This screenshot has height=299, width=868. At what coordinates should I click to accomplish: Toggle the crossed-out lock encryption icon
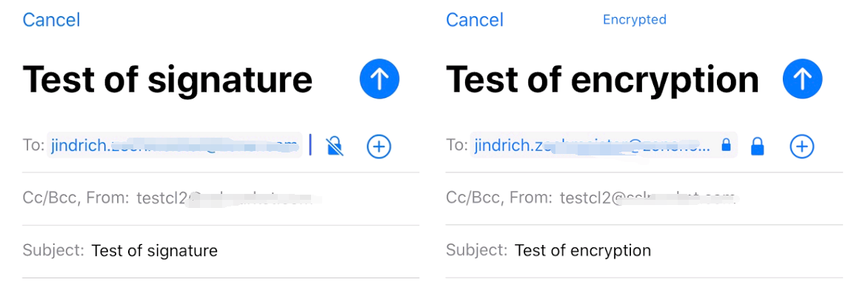335,146
